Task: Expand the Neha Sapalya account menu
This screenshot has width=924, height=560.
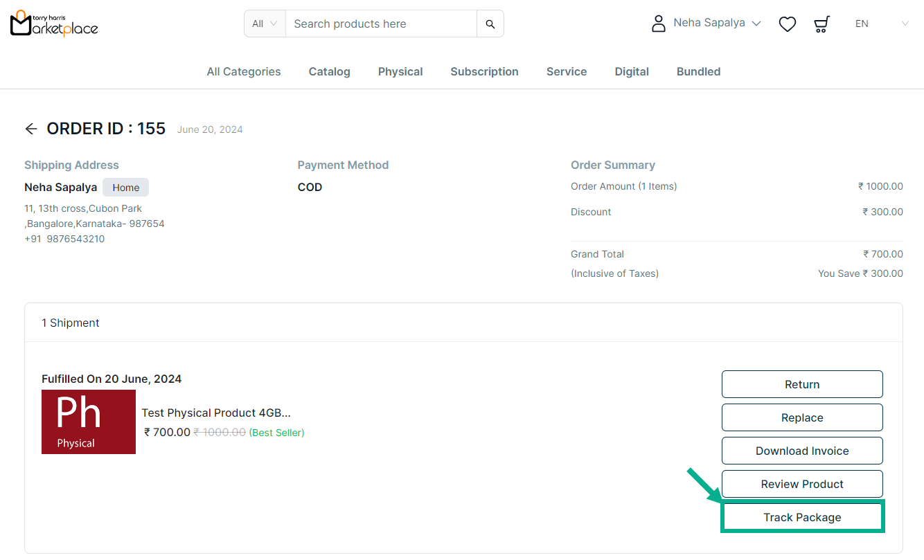Action: coord(716,24)
